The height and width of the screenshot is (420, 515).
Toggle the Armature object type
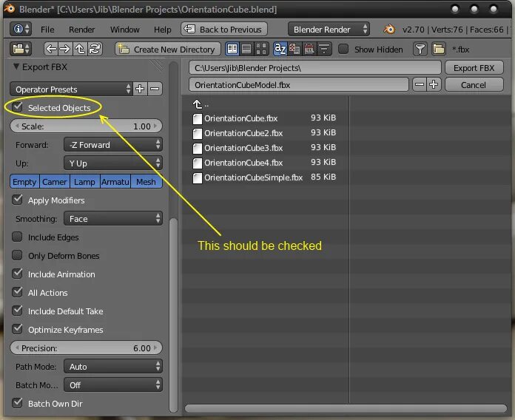115,181
